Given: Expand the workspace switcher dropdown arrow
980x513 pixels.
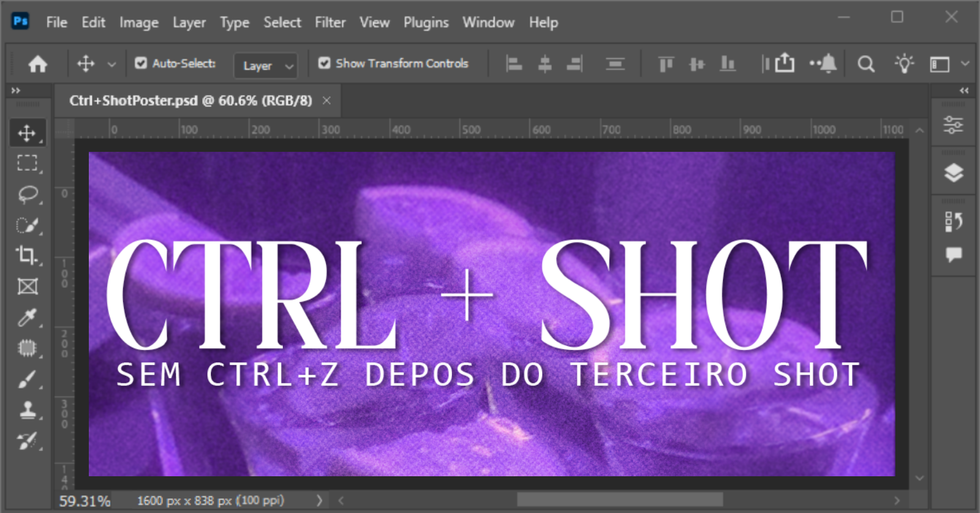Looking at the screenshot, I should (x=965, y=64).
